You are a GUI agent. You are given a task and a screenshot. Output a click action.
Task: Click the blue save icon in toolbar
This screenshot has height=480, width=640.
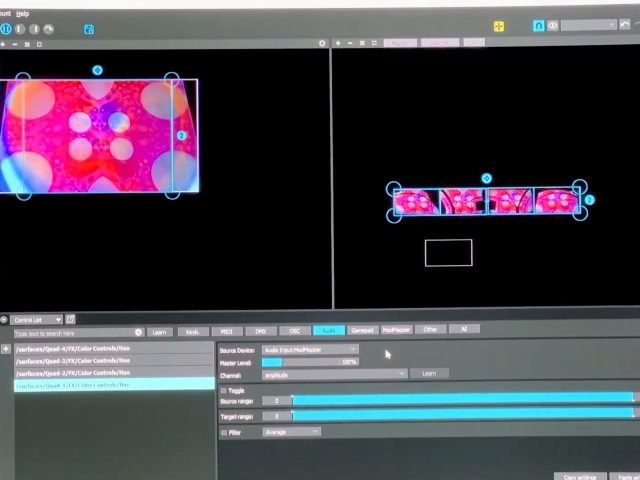click(x=88, y=29)
